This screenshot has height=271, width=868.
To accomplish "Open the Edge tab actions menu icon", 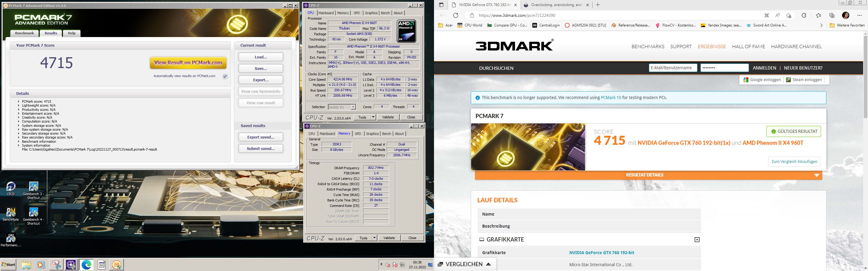I will click(441, 5).
